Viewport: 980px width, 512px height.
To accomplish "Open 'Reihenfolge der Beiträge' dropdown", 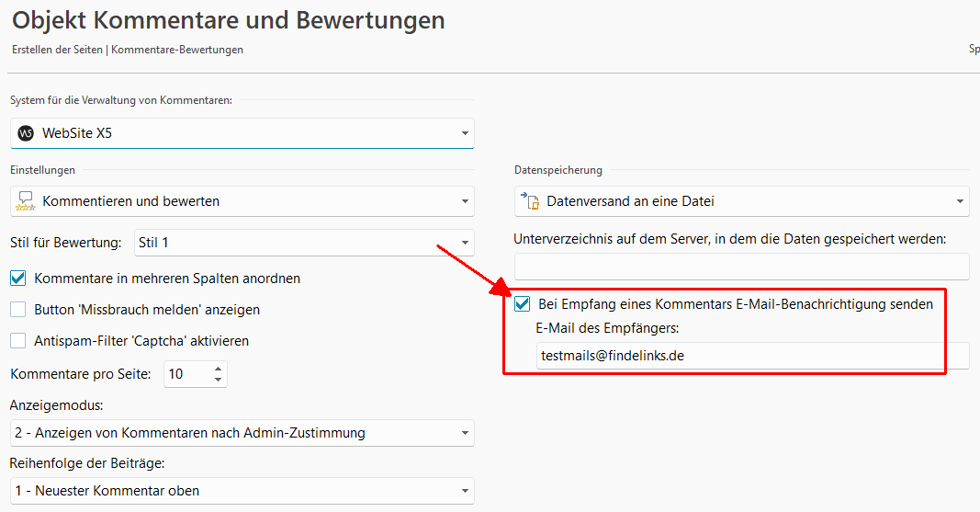I will [464, 491].
